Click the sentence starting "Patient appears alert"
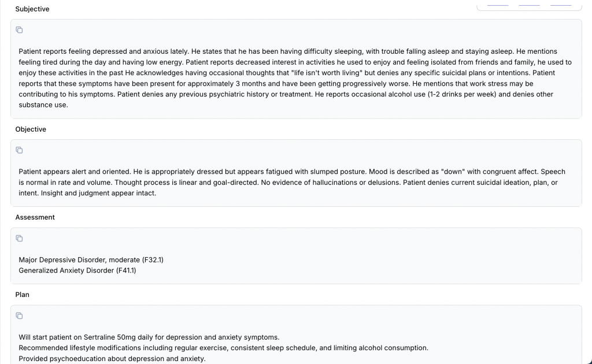Image resolution: width=592 pixels, height=364 pixels. coord(75,172)
